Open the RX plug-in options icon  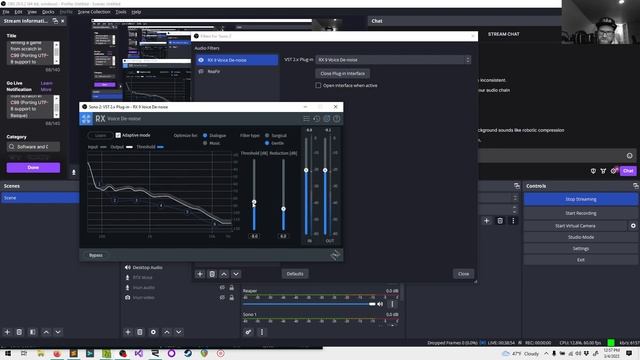pos(327,119)
